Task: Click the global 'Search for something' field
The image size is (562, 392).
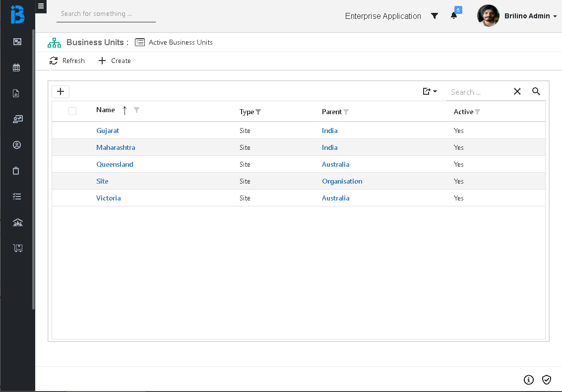Action: click(106, 14)
